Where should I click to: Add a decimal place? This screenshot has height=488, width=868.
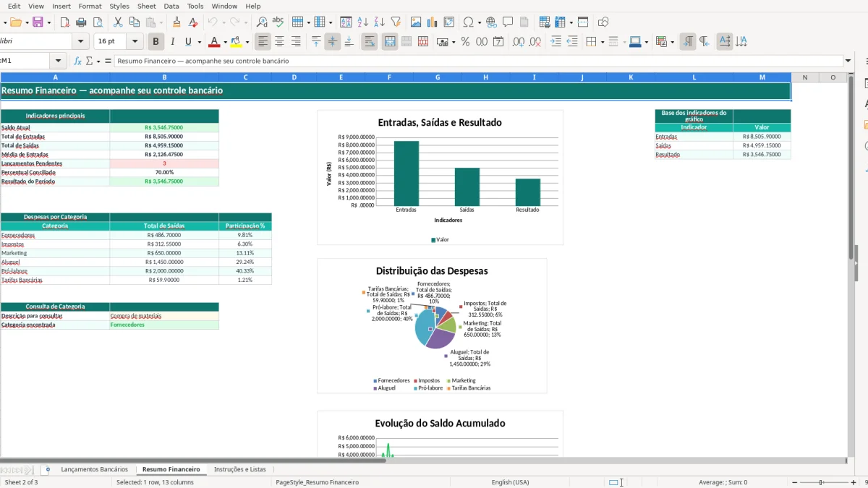(518, 42)
